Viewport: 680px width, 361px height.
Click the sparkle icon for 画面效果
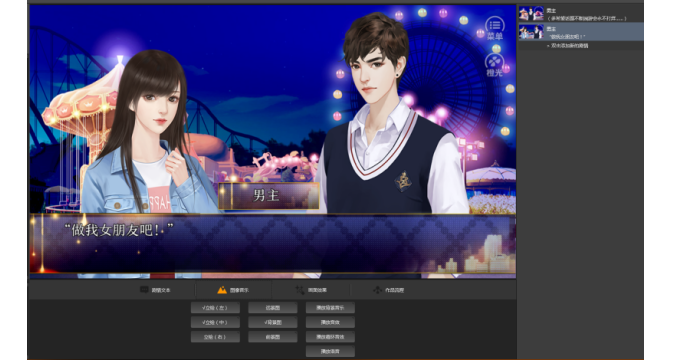click(300, 289)
